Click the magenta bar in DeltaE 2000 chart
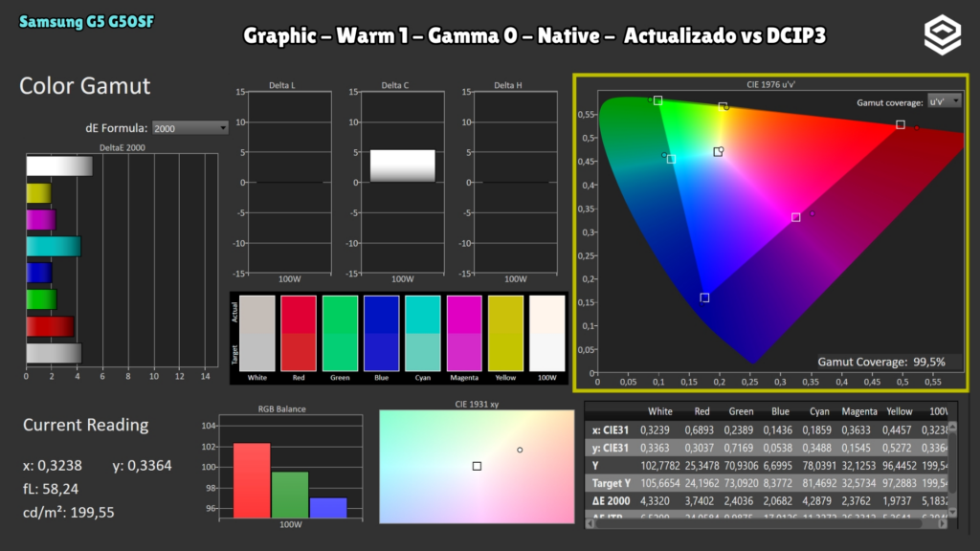The width and height of the screenshot is (980, 551). [x=41, y=220]
